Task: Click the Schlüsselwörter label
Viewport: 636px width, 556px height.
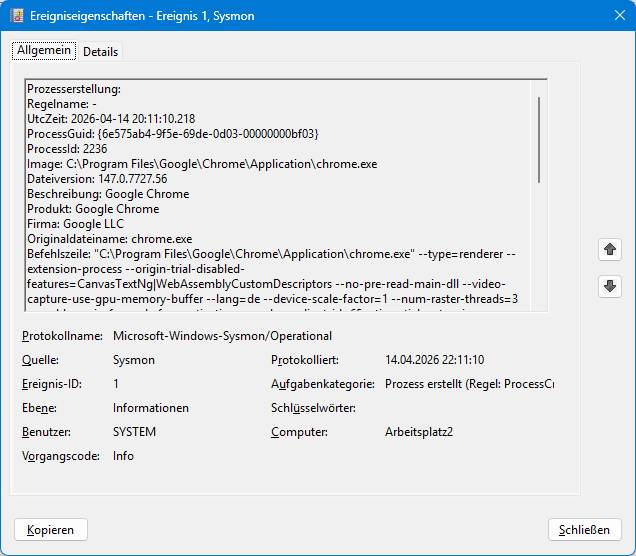Action: 313,408
